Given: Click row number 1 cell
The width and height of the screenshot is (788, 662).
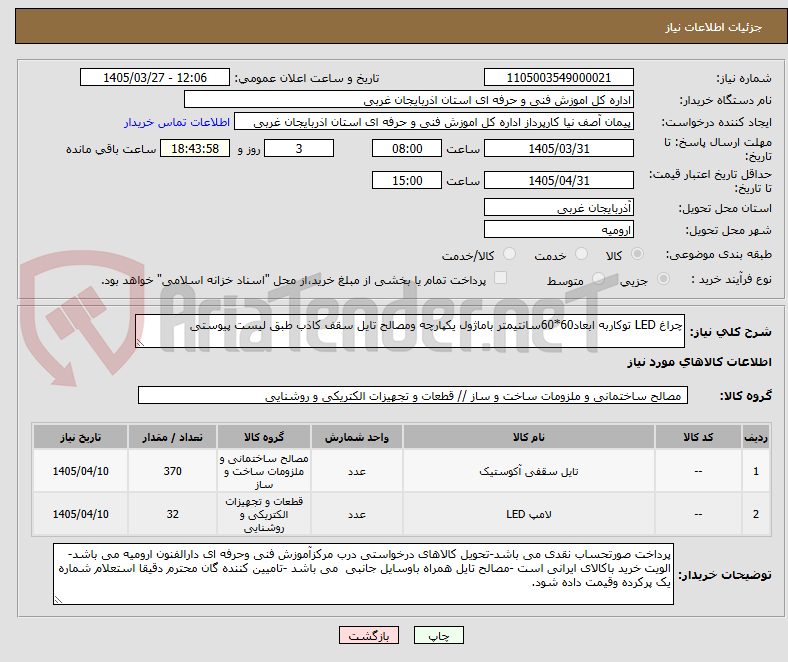Looking at the screenshot, I should [755, 471].
